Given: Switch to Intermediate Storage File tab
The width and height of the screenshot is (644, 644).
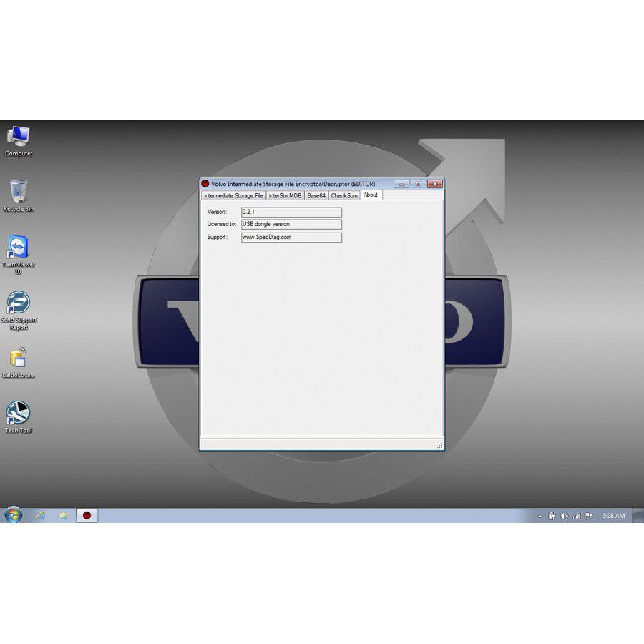Looking at the screenshot, I should pos(233,195).
